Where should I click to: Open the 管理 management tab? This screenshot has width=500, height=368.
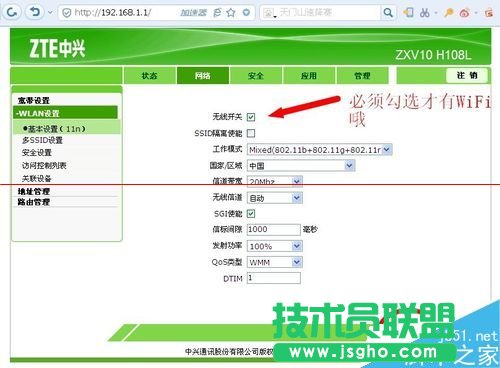tap(362, 76)
